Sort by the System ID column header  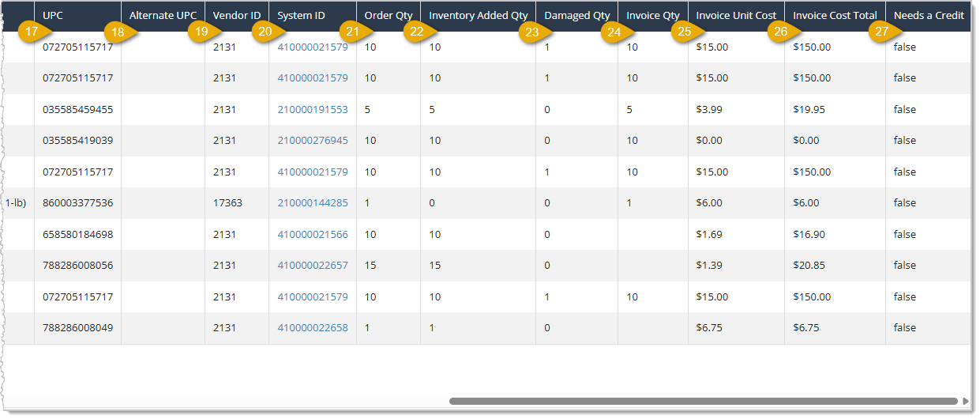301,15
